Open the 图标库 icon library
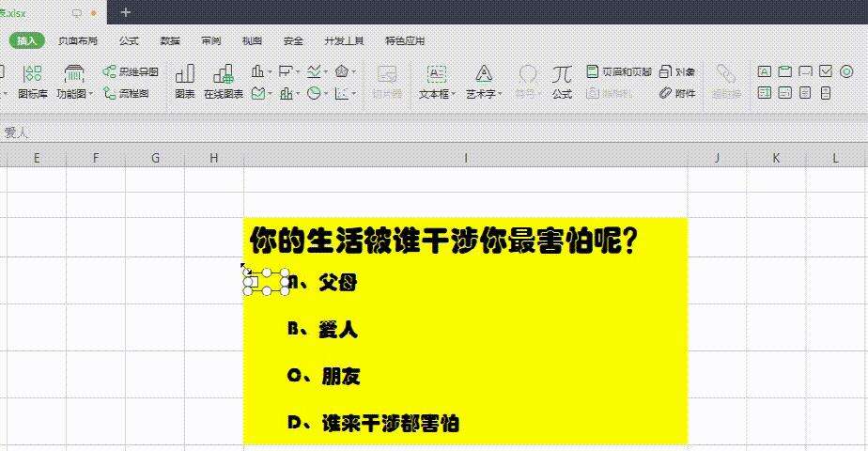The width and height of the screenshot is (868, 451). pos(32,82)
